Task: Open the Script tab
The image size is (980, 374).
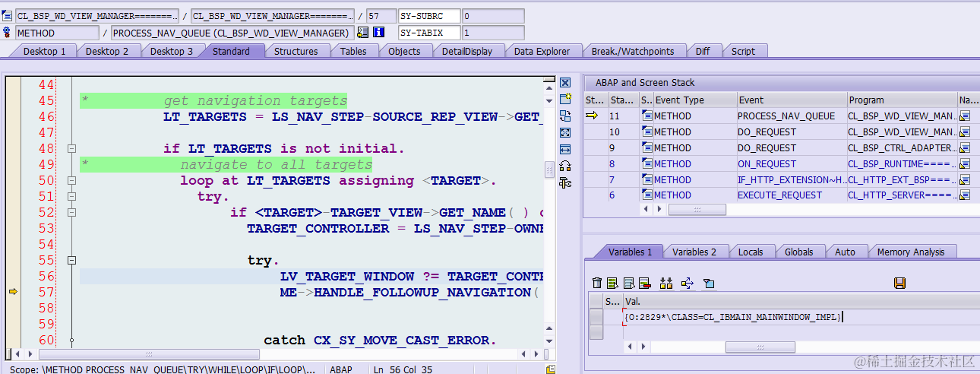Action: 743,51
